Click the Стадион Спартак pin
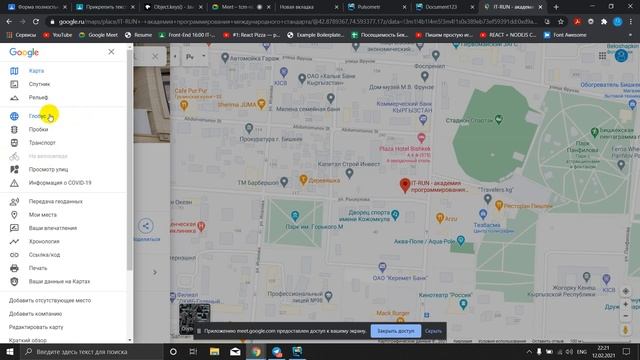 (498, 119)
